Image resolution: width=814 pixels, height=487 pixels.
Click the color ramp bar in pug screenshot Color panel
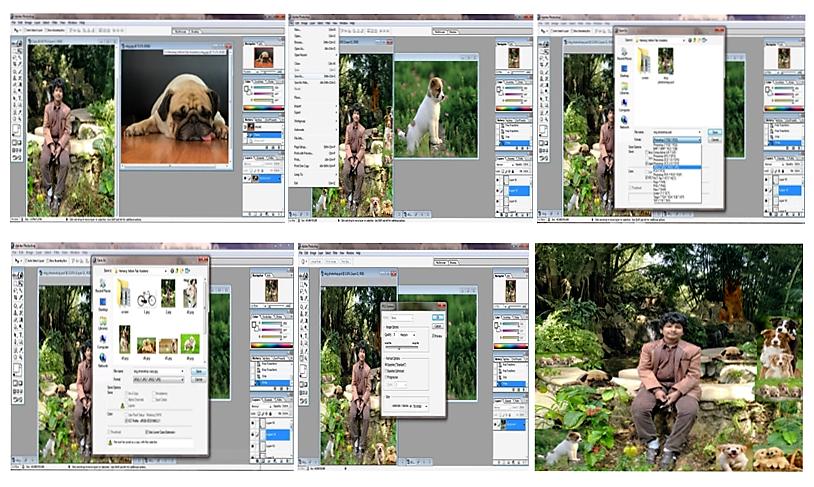click(263, 108)
